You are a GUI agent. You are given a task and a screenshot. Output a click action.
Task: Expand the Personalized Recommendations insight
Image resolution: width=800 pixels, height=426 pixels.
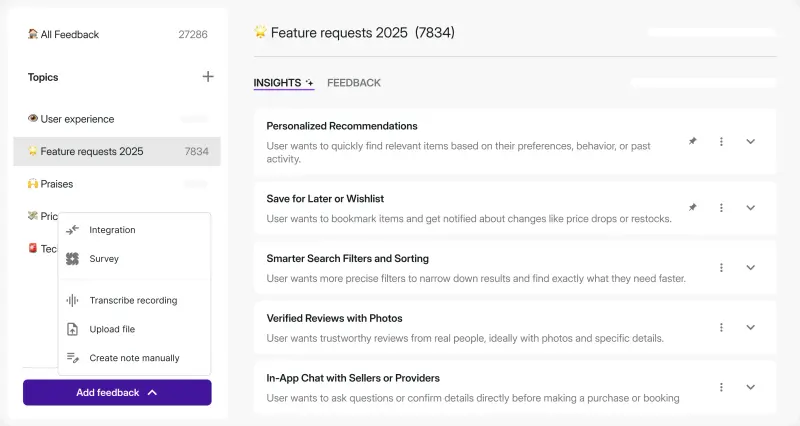click(750, 141)
